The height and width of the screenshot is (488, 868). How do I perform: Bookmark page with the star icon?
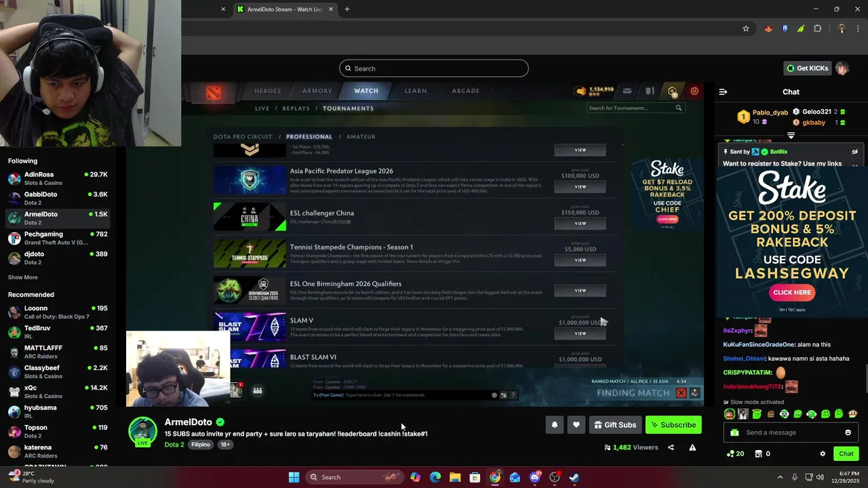746,28
